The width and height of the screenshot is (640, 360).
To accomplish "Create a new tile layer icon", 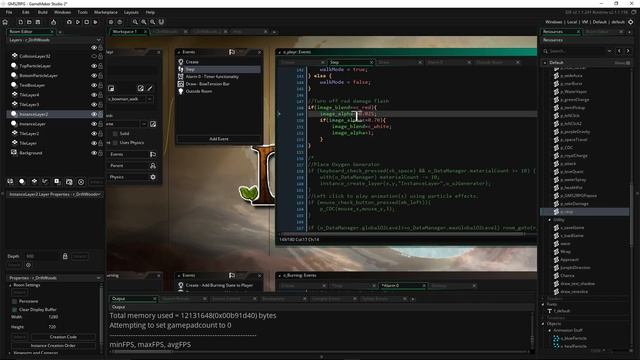I will pyautogui.click(x=34, y=182).
